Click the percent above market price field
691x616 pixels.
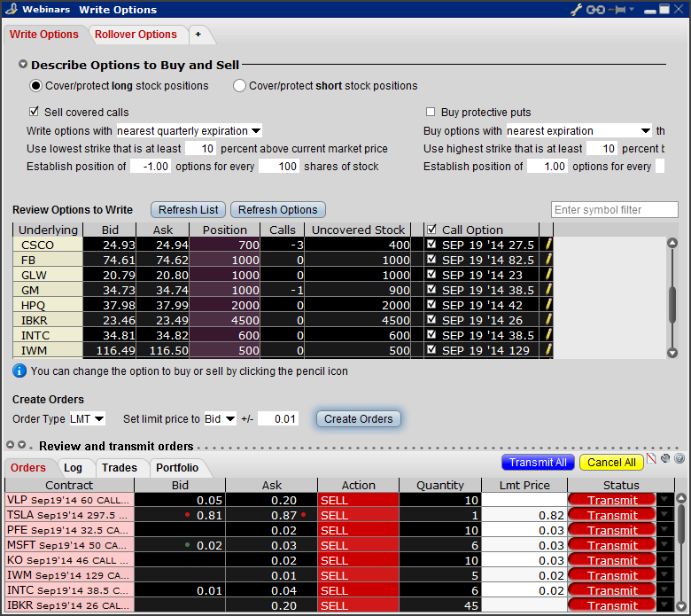(200, 149)
